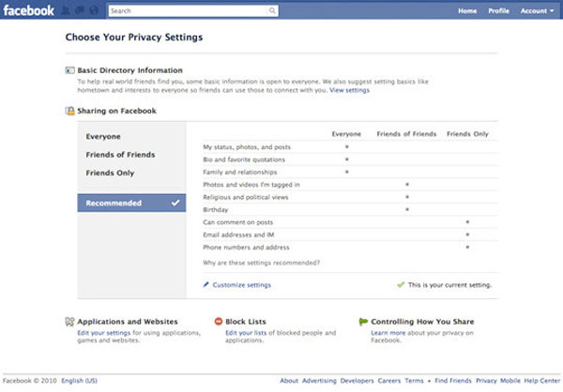Click the Everyone column header
The width and height of the screenshot is (563, 392).
point(346,134)
